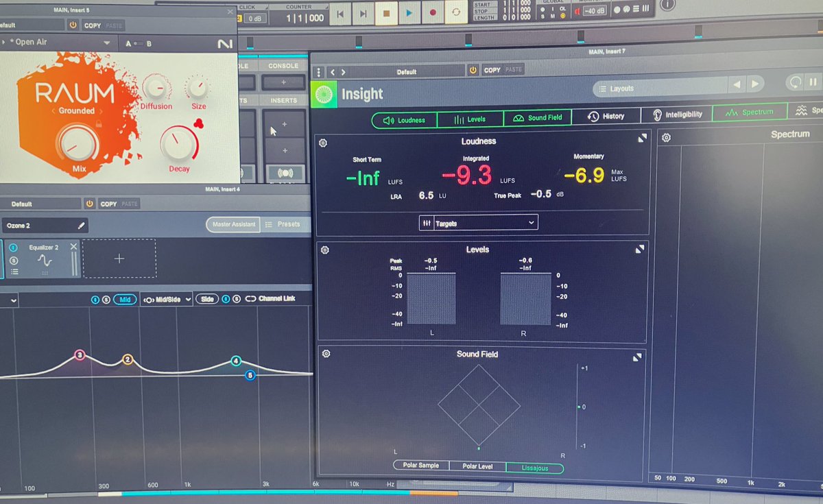Toggle Ozone plugin power button on Insert 4

pos(90,204)
